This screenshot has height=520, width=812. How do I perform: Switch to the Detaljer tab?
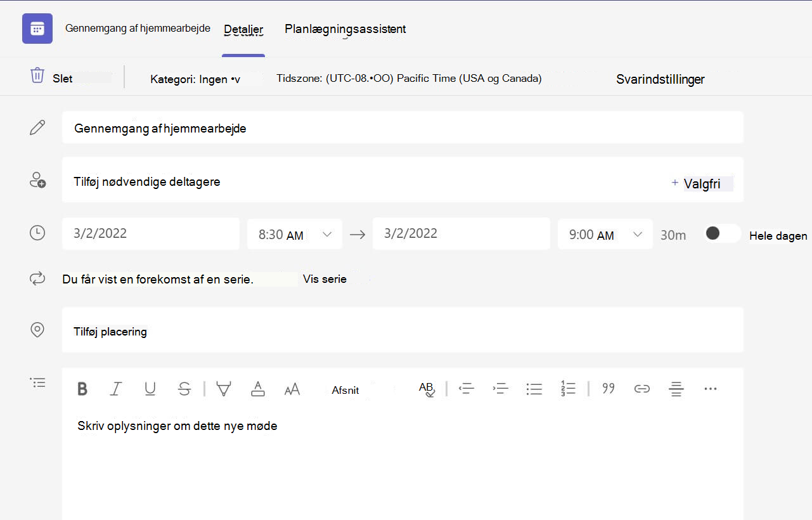pyautogui.click(x=243, y=30)
